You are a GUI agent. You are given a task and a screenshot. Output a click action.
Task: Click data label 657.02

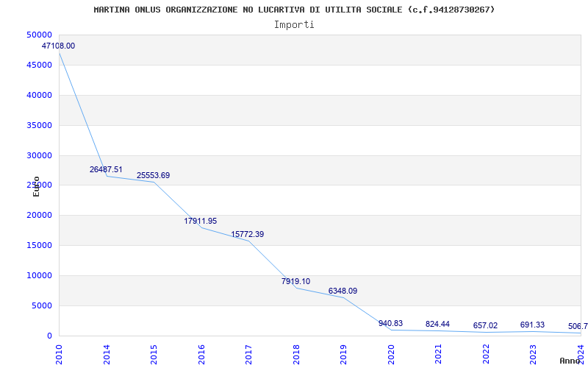(485, 325)
